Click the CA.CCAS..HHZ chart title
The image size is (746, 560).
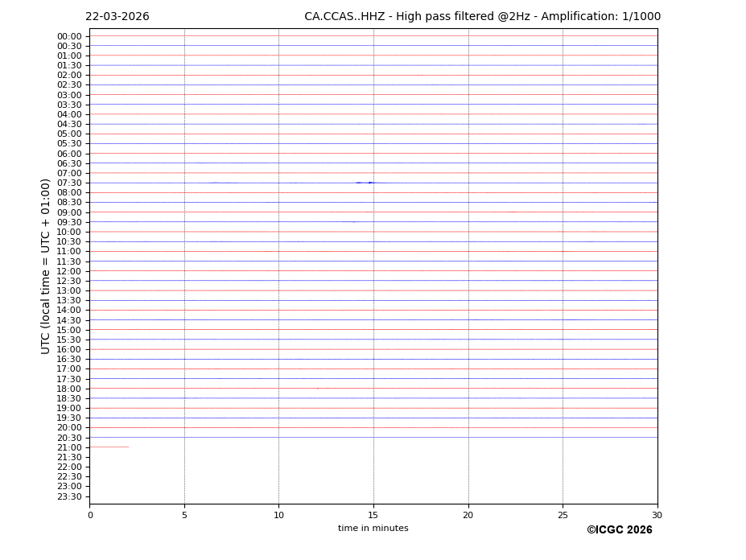482,17
